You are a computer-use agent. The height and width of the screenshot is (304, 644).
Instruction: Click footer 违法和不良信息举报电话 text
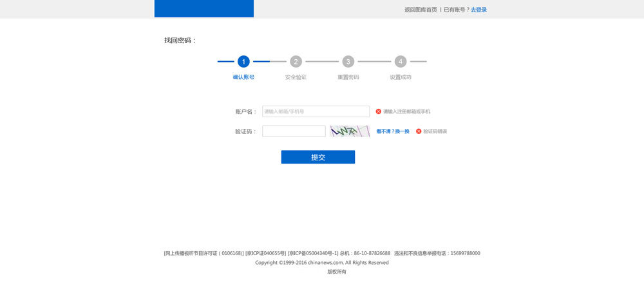click(437, 254)
